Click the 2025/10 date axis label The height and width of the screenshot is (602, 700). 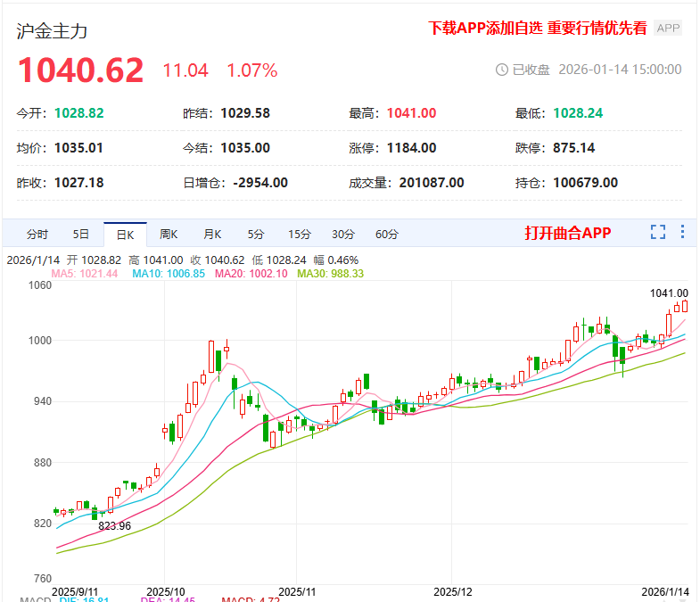[166, 591]
